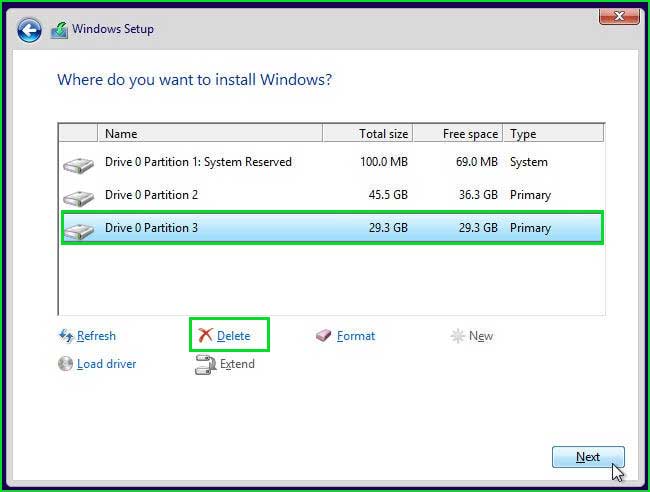The image size is (650, 492).
Task: Click the Windows Setup title icon
Action: point(59,30)
